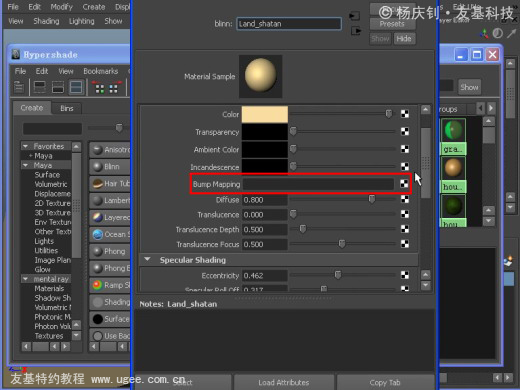The width and height of the screenshot is (520, 390).
Task: Click the Transparency black swatch
Action: point(265,132)
